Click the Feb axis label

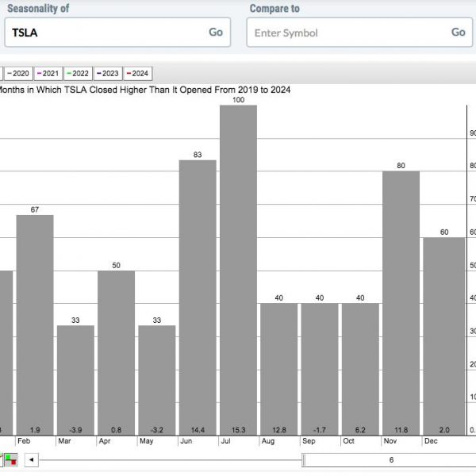pos(24,441)
